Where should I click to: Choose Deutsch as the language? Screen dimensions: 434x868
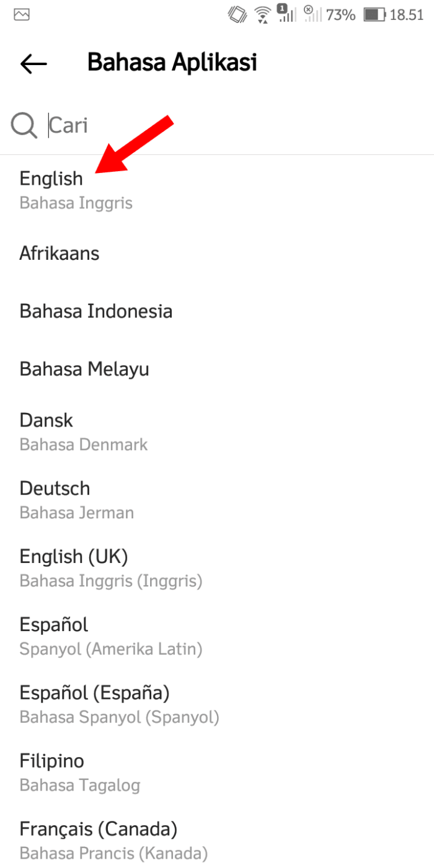(55, 489)
